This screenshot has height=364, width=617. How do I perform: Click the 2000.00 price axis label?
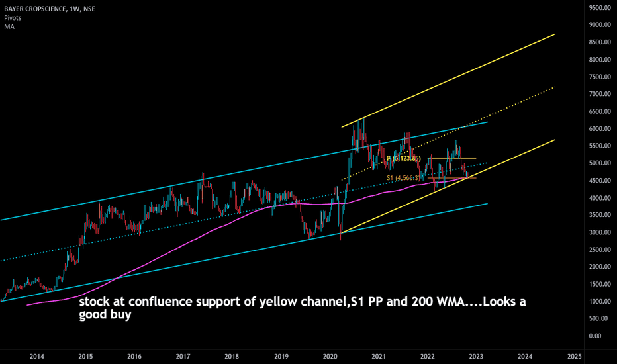(x=600, y=267)
